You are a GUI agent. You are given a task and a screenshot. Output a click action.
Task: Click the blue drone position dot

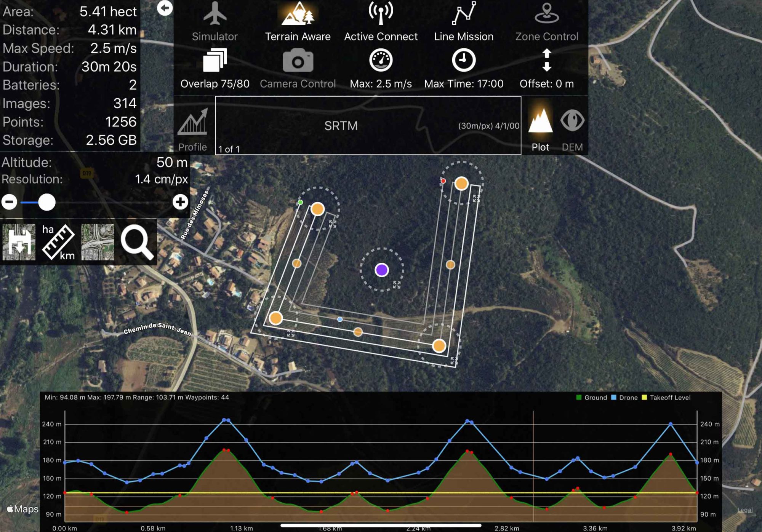click(x=340, y=320)
